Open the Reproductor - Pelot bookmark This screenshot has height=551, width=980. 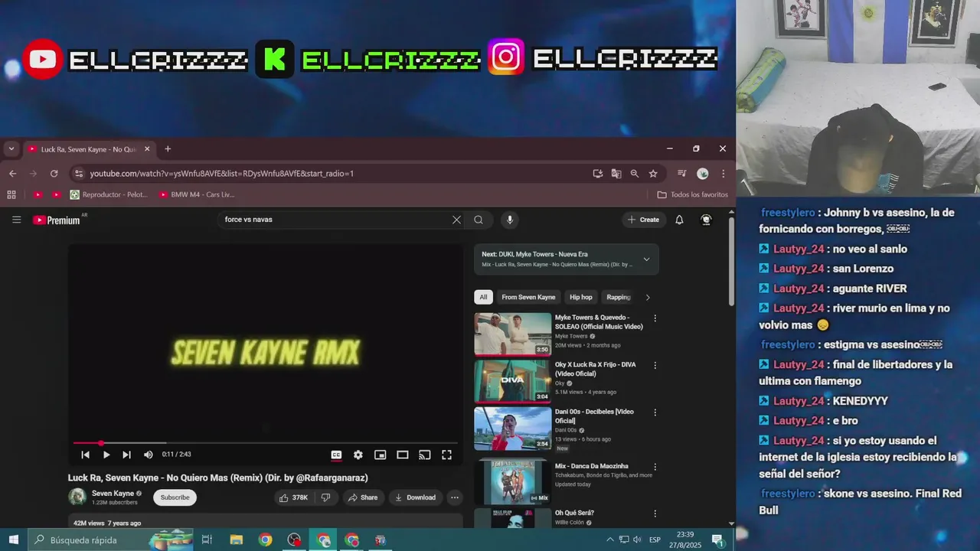(x=109, y=195)
